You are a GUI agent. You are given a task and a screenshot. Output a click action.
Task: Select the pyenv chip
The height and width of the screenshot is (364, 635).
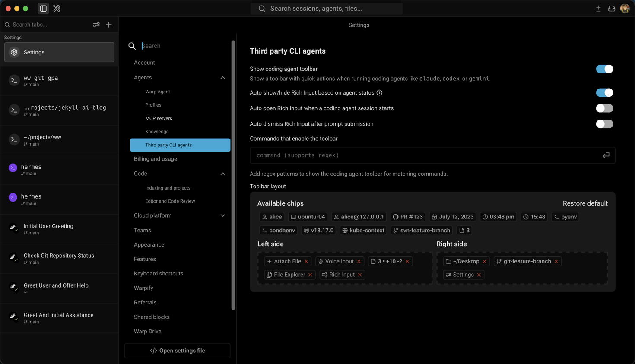565,217
